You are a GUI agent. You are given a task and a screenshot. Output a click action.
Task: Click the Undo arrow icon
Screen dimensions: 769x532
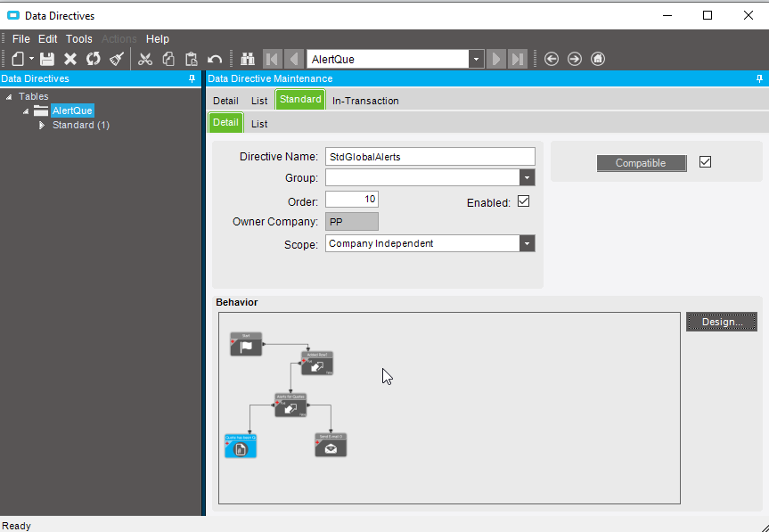(x=215, y=60)
